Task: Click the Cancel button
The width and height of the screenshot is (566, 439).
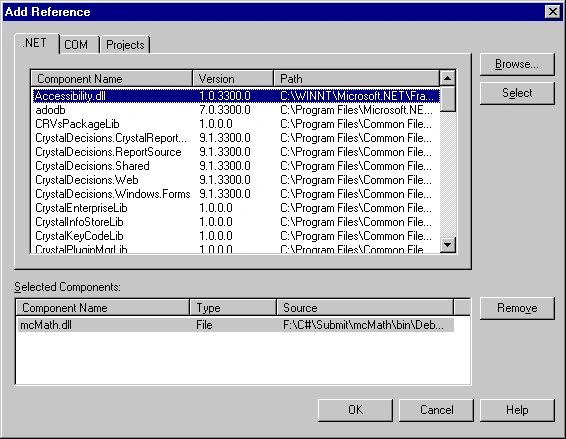Action: [436, 410]
